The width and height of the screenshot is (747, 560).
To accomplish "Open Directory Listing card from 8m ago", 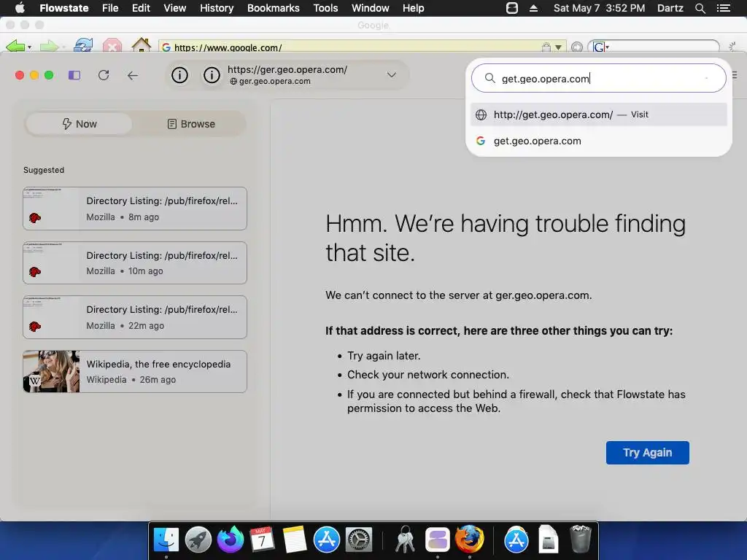I will 135,209.
